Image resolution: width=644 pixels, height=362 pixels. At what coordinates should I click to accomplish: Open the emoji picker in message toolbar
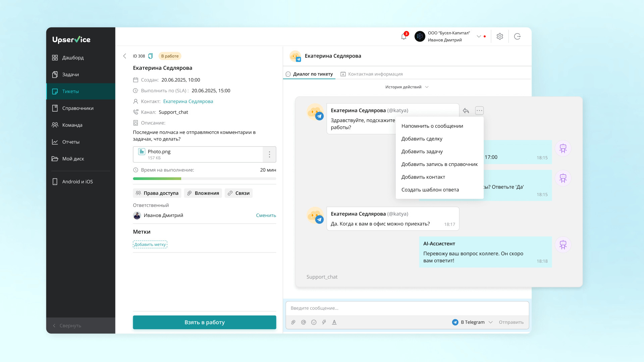314,322
